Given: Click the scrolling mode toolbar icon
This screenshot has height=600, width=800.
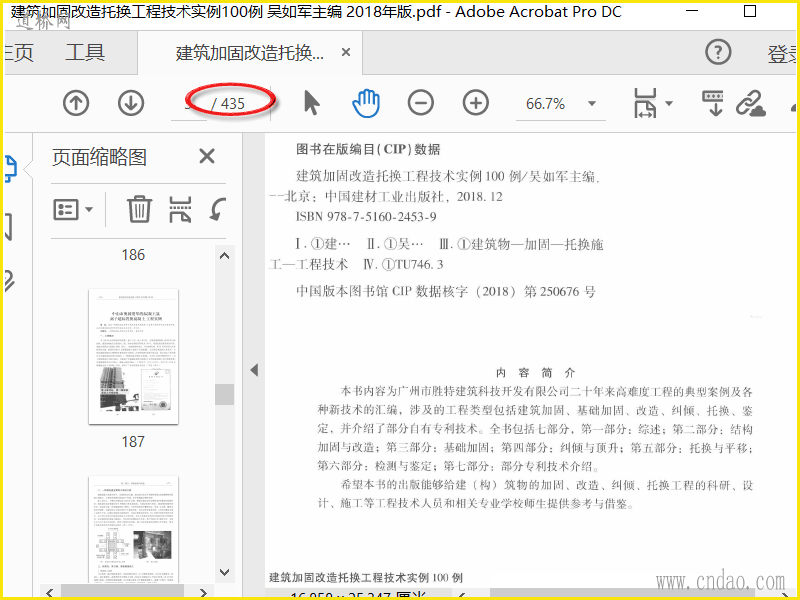Looking at the screenshot, I should (713, 103).
